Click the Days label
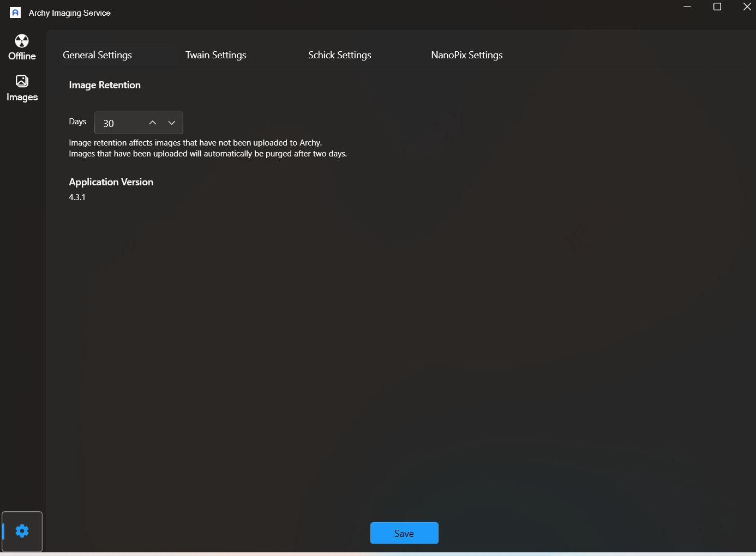The image size is (756, 556). 77,122
